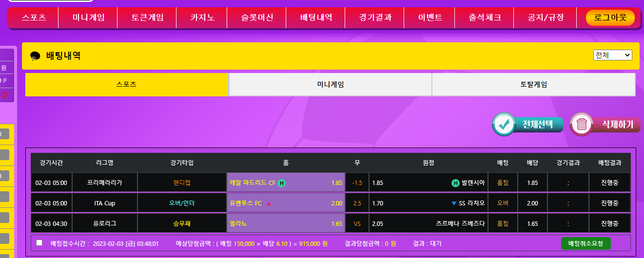Open 미니게임 in the top navigation
The height and width of the screenshot is (258, 644).
point(88,18)
